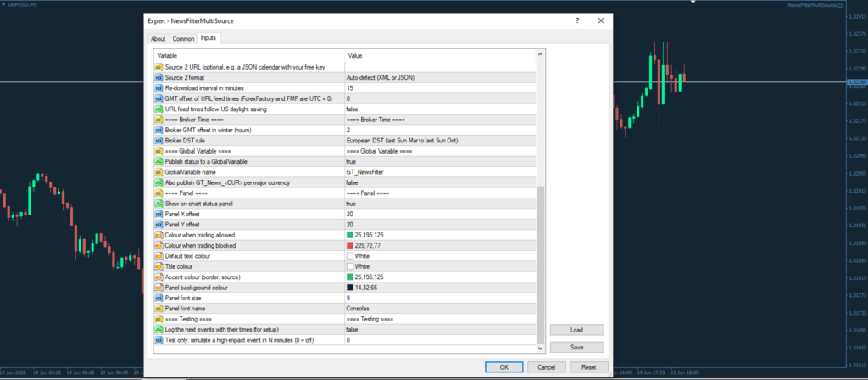Click the icon beside Panel X offset

coord(159,215)
